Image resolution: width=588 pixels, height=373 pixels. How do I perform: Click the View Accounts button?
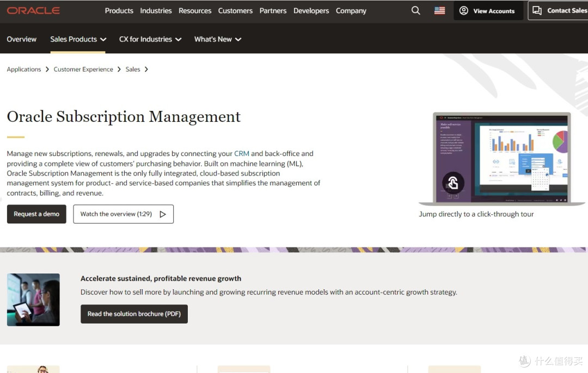pos(488,10)
